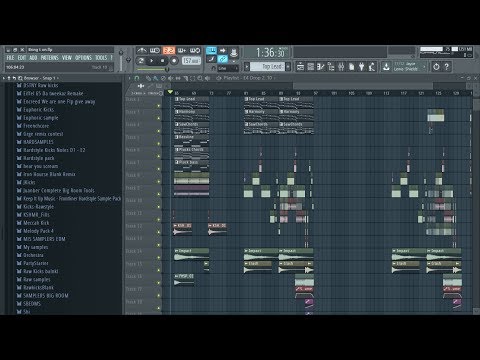The height and width of the screenshot is (360, 480).
Task: Click bar 81 on the timeline ruler
Action: [x=246, y=93]
